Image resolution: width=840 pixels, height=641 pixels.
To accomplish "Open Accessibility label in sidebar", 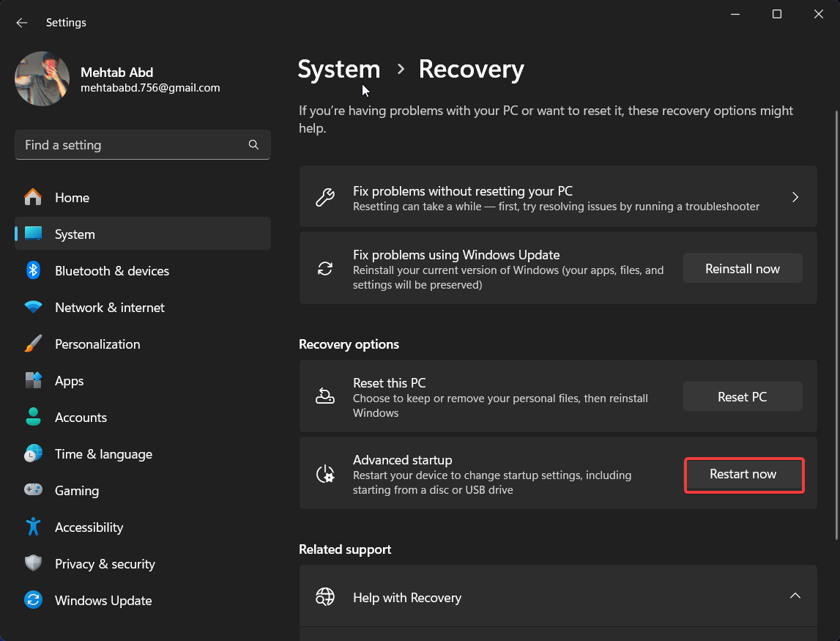I will point(89,527).
